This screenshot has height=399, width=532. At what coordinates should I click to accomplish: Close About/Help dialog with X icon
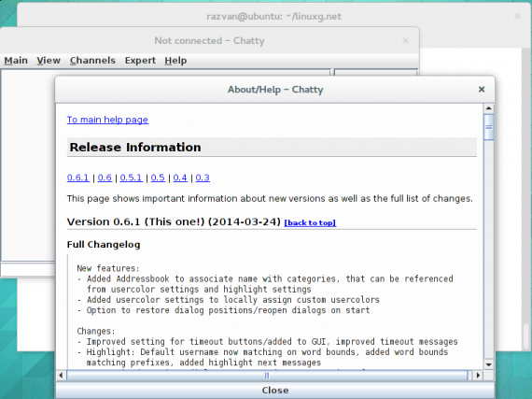pos(482,90)
